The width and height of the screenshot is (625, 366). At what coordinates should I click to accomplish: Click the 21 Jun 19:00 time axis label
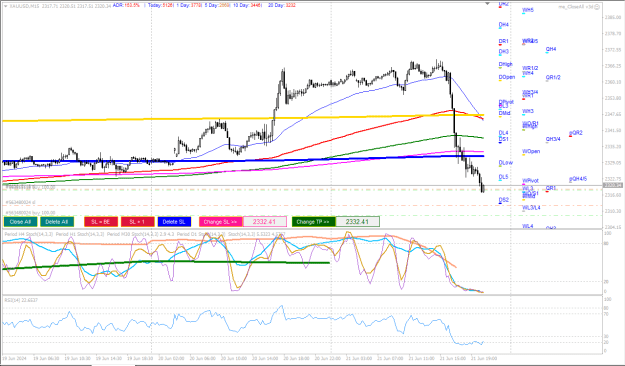(484, 358)
